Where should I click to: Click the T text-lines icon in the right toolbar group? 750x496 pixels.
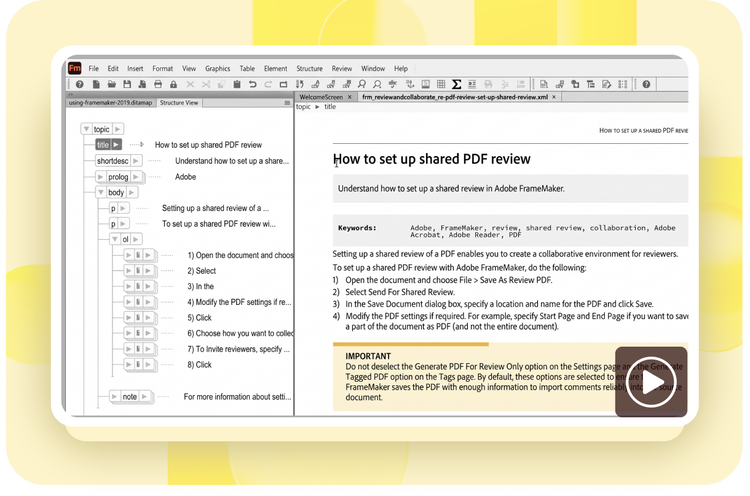(x=591, y=84)
